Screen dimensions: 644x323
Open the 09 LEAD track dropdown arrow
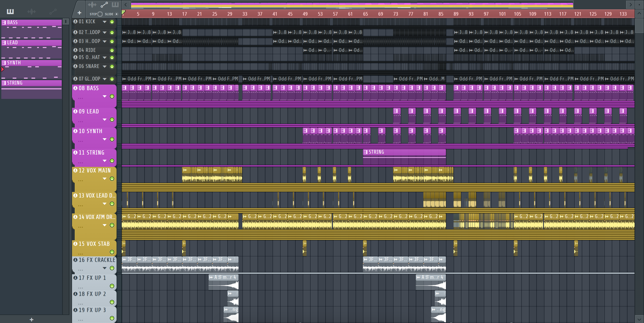coord(104,119)
